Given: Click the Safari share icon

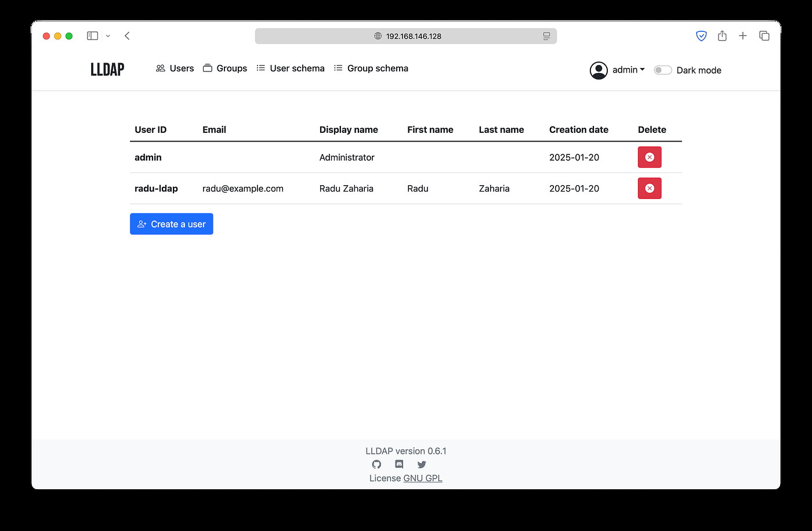Looking at the screenshot, I should [x=722, y=36].
